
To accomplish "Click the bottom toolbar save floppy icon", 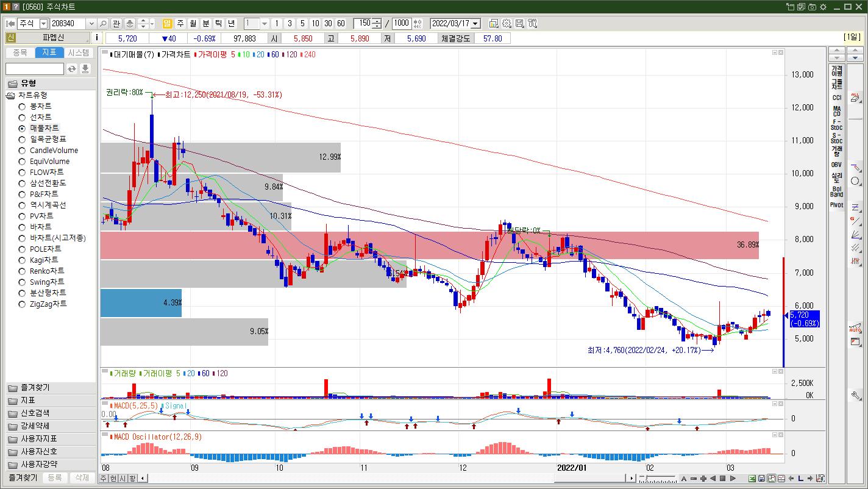I will [x=761, y=479].
